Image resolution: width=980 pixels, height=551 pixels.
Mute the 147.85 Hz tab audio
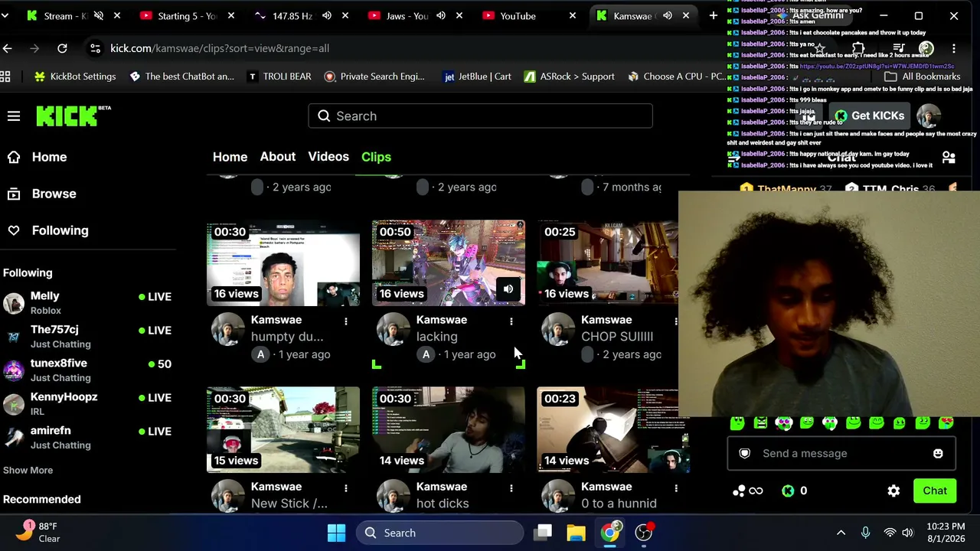click(327, 15)
